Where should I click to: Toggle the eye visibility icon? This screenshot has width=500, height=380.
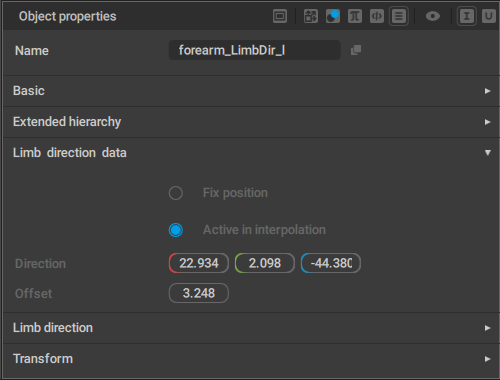tap(433, 16)
